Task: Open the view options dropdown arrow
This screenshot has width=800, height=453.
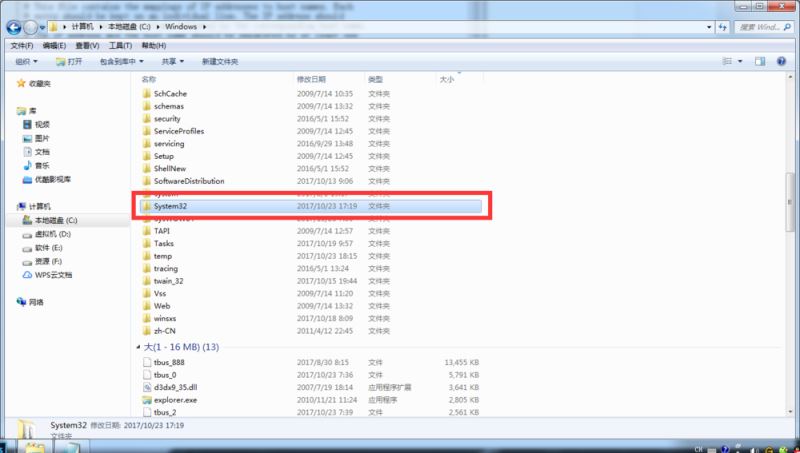Action: [740, 61]
